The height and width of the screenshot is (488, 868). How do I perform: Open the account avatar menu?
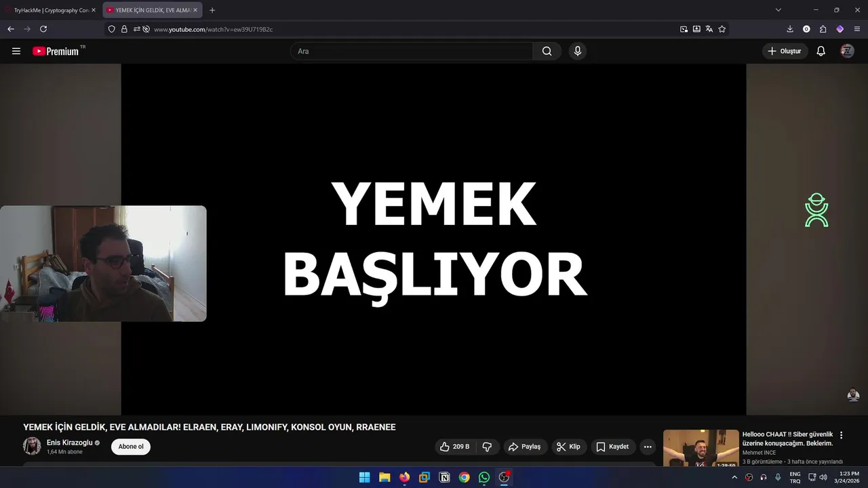pos(847,51)
